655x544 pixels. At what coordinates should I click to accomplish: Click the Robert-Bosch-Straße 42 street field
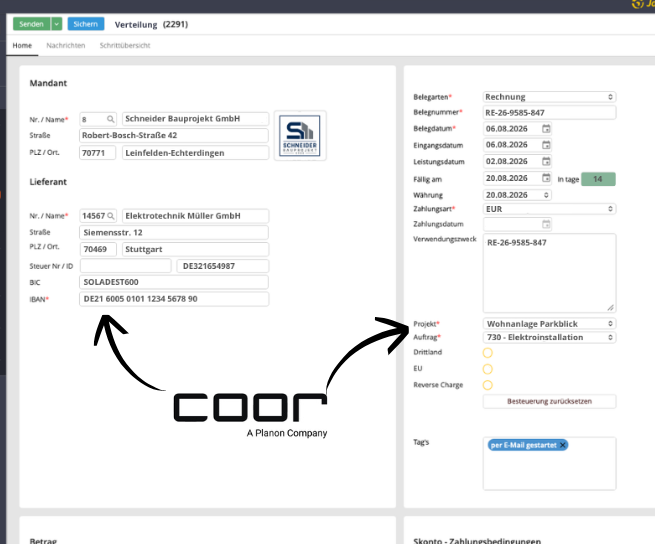174,135
